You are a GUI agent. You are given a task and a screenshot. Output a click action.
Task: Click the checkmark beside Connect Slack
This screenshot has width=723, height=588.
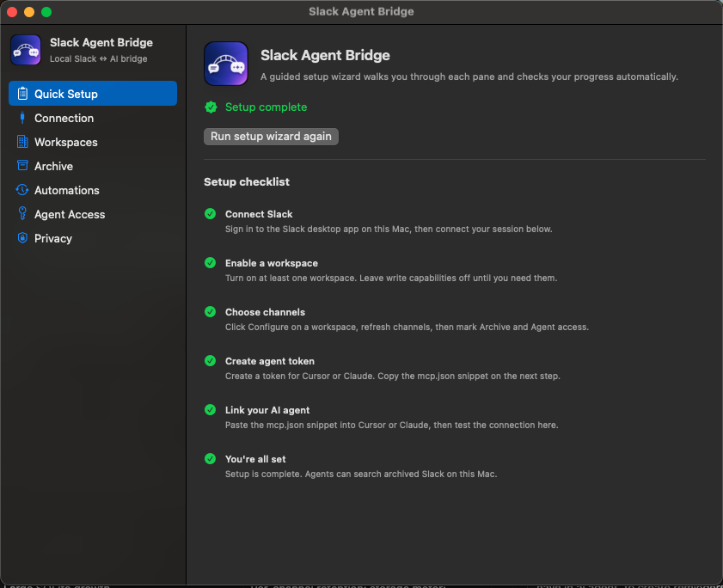pos(211,214)
